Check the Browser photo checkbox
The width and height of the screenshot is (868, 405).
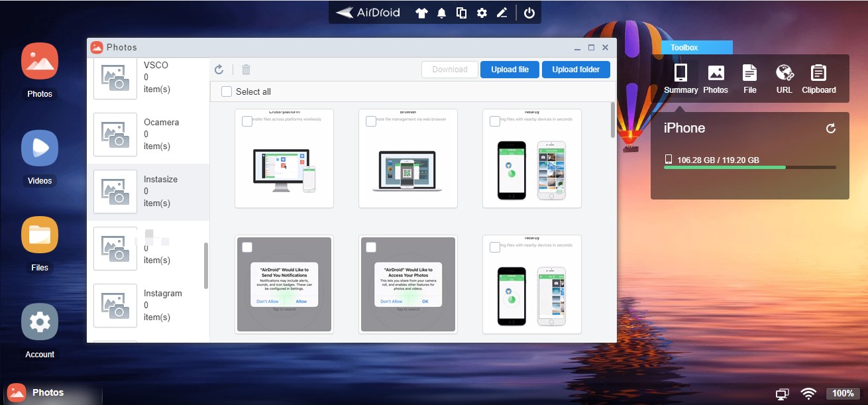tap(371, 121)
